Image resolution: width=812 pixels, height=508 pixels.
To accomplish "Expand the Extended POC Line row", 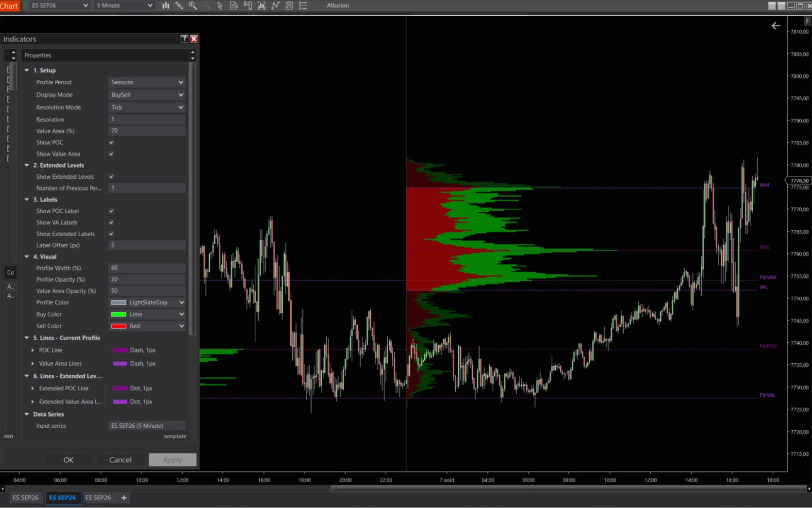I will pos(32,388).
